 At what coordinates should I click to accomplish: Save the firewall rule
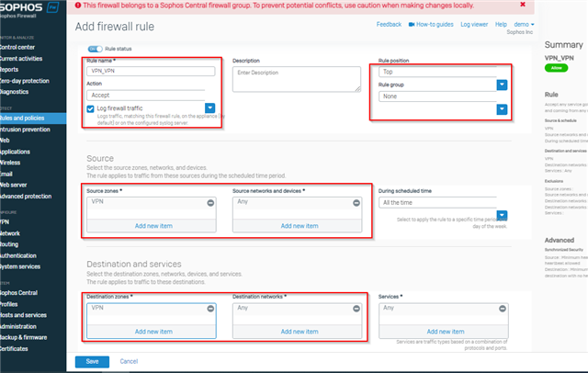click(x=92, y=361)
